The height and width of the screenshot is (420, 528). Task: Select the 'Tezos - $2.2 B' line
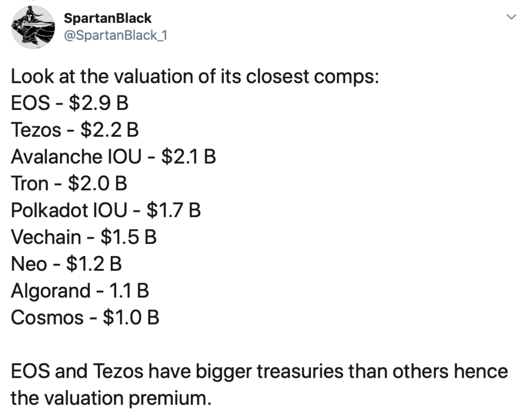(75, 131)
